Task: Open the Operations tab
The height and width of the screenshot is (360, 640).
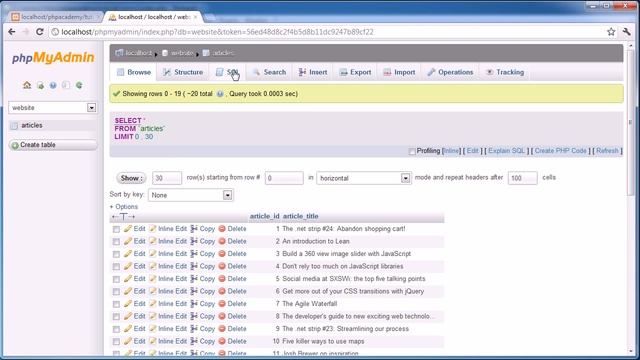Action: pos(450,72)
